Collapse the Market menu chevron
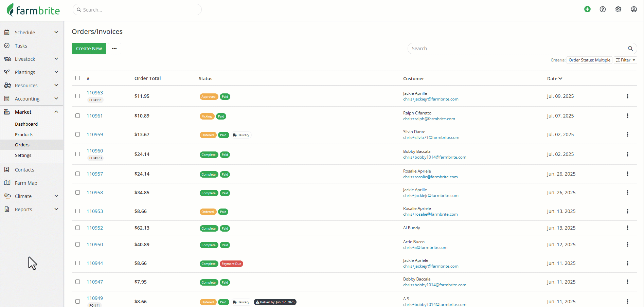 [56, 112]
